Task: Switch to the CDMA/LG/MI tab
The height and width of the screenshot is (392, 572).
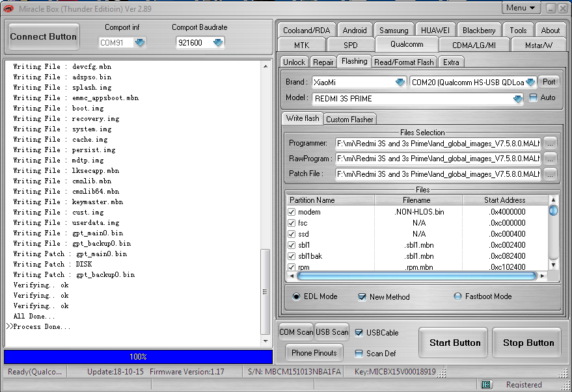Action: tap(474, 45)
